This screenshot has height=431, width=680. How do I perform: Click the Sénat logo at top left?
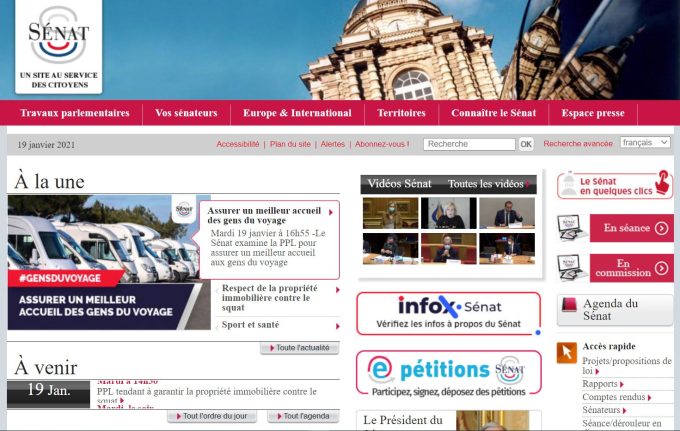[58, 45]
